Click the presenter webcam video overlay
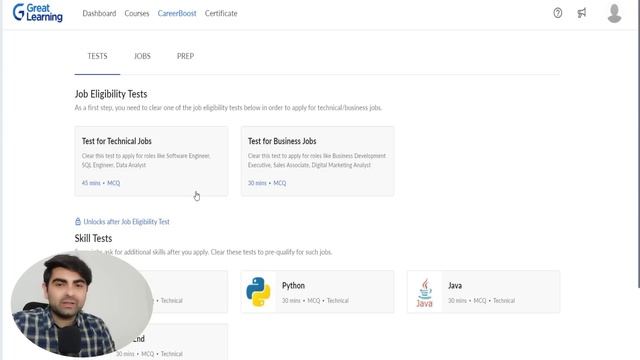The image size is (640, 360). (x=82, y=304)
